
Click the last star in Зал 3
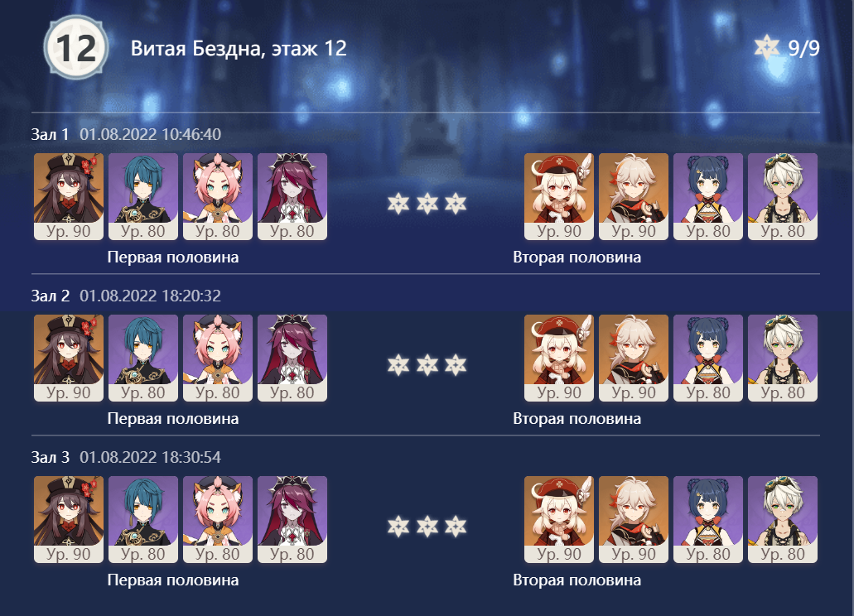coord(455,526)
